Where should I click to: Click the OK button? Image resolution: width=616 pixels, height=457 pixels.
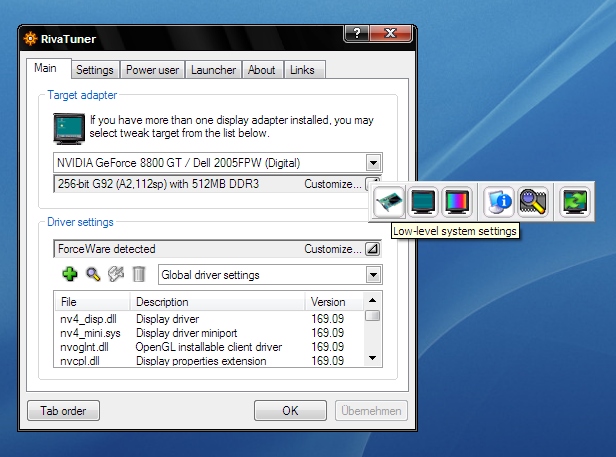point(290,411)
